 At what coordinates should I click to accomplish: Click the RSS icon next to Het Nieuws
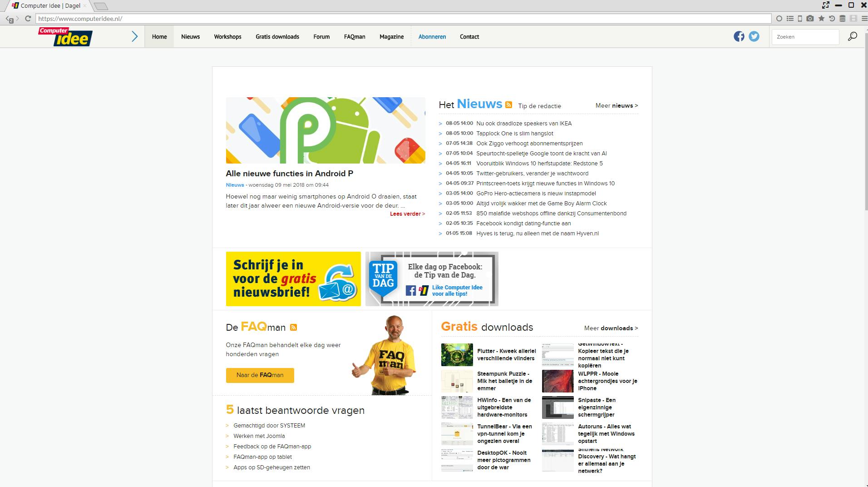coord(509,104)
